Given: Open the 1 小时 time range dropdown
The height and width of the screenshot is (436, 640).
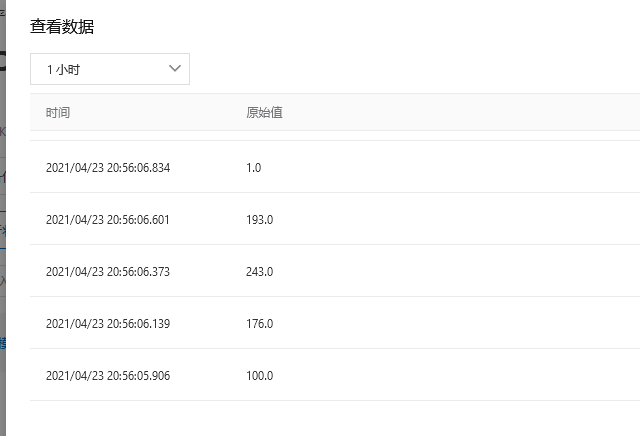Looking at the screenshot, I should [110, 69].
